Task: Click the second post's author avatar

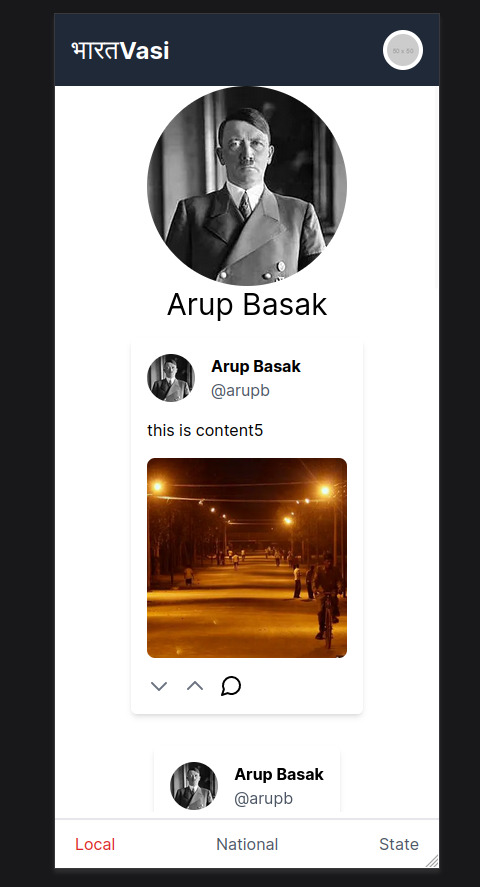Action: 194,786
